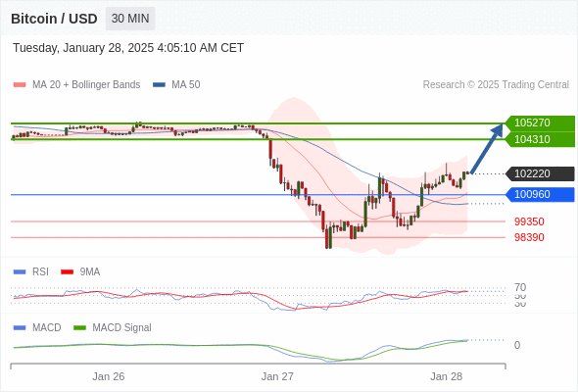This screenshot has height=392, width=578.
Task: Toggle the RSI legend entry
Action: pyautogui.click(x=31, y=272)
